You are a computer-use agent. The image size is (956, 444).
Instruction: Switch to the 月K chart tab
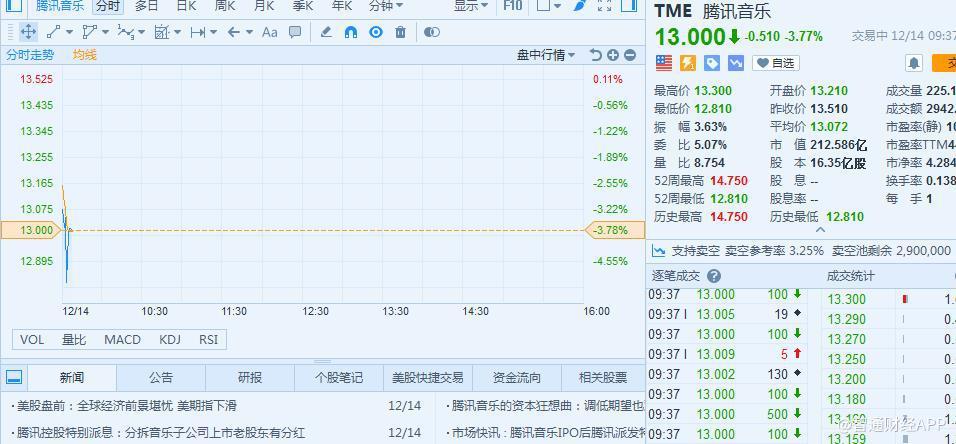(x=264, y=6)
